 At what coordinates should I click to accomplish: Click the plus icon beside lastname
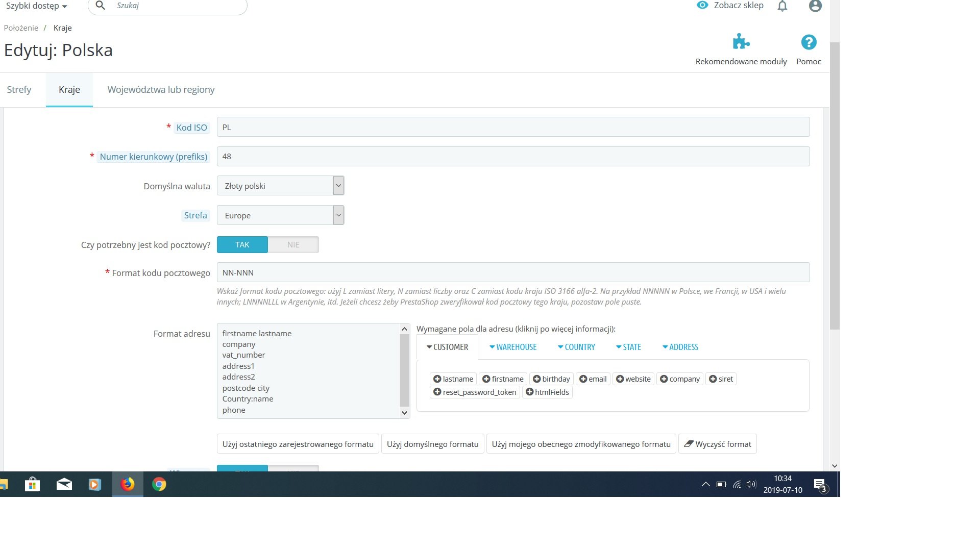[x=437, y=379]
